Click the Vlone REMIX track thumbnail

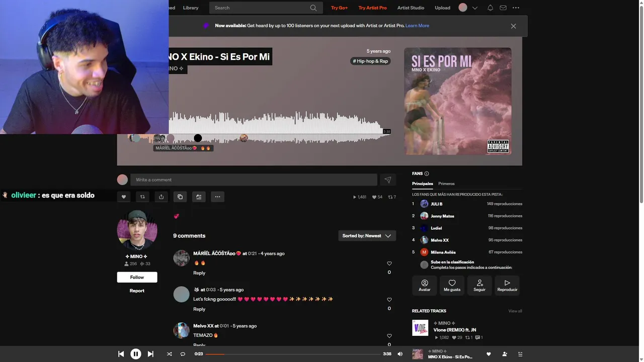coord(420,328)
